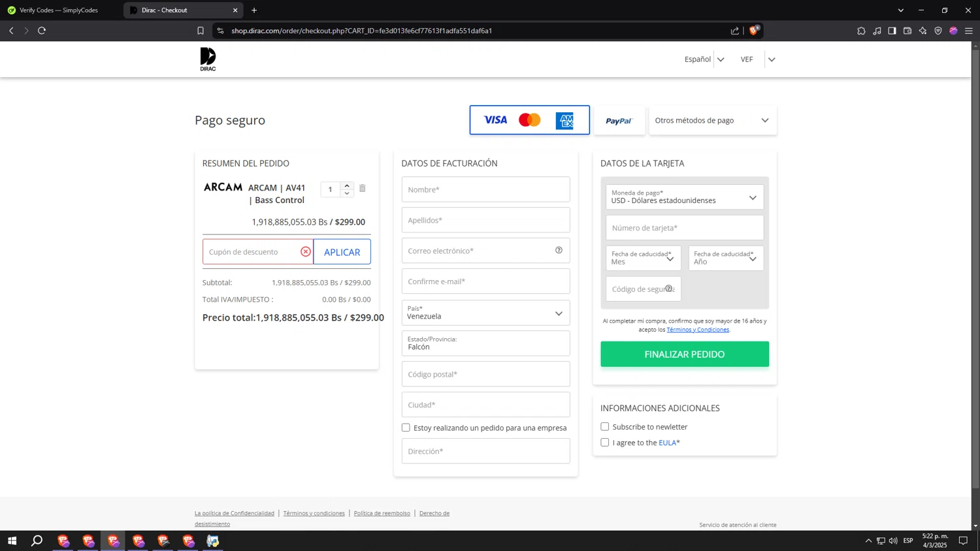
Task: Open País dropdown showing Venezuela
Action: tap(485, 313)
